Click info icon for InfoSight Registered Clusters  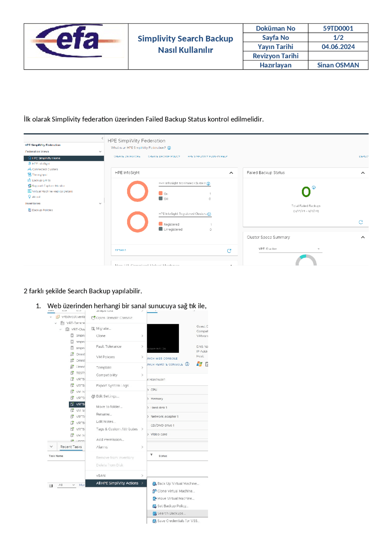point(209,214)
